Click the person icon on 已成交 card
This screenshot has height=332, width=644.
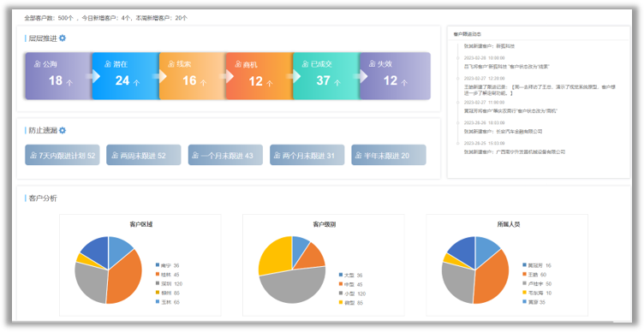[x=305, y=64]
